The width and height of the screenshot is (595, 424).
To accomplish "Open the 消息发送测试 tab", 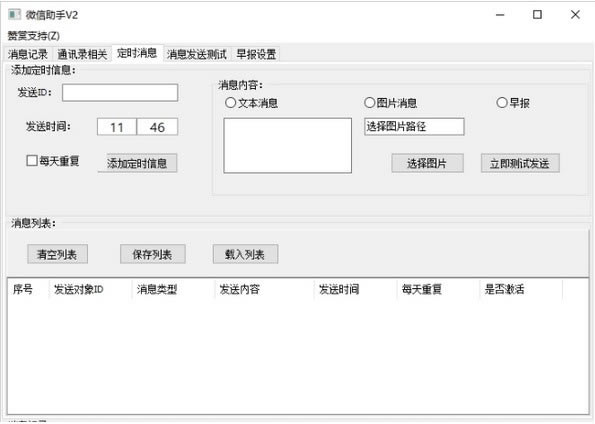I will [x=197, y=54].
